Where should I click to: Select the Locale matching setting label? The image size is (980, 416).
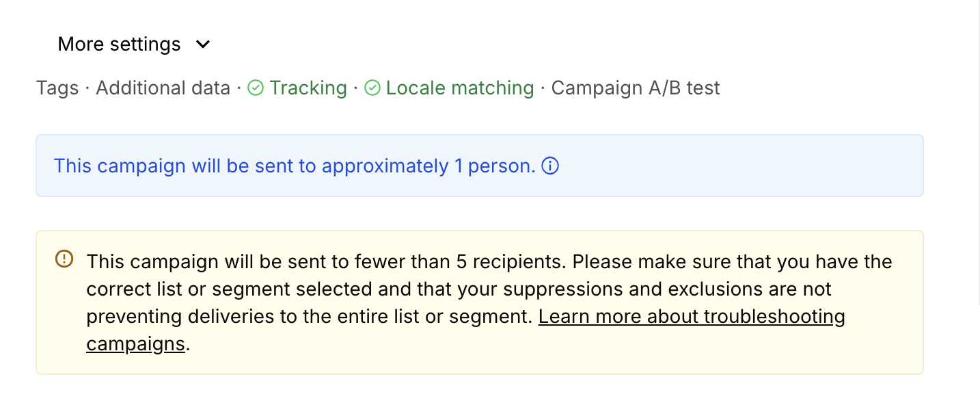[x=459, y=88]
